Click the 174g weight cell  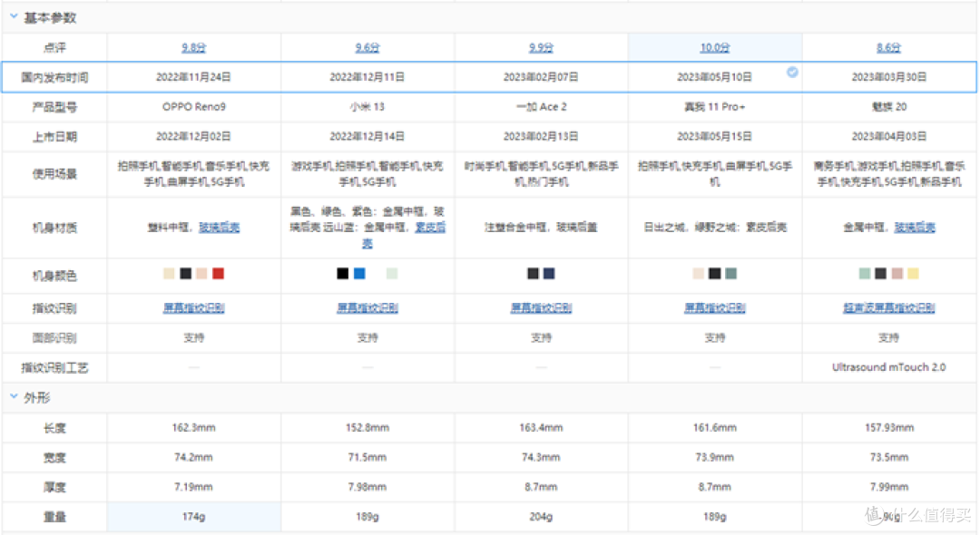pos(194,516)
